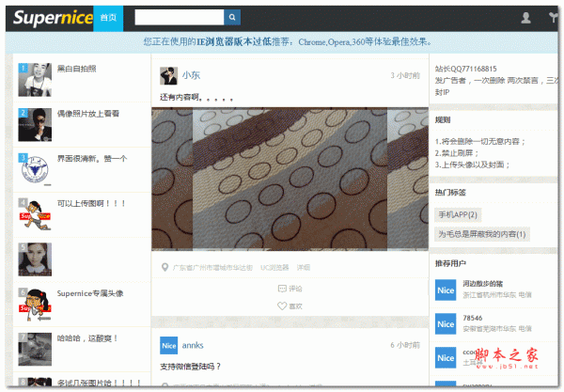This screenshot has height=392, width=564.
Task: Select the 为毛总是屏蔽我的内容(1) tag
Action: 482,234
